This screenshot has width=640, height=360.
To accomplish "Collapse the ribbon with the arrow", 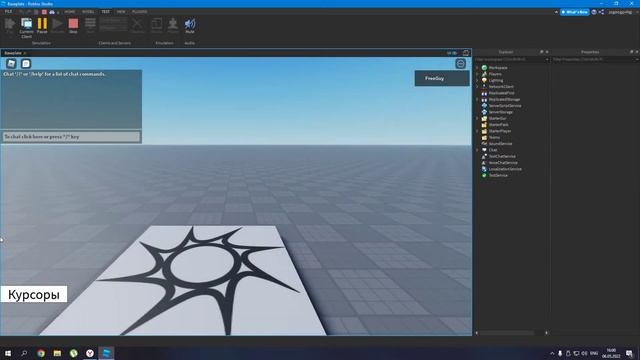I will pos(556,12).
